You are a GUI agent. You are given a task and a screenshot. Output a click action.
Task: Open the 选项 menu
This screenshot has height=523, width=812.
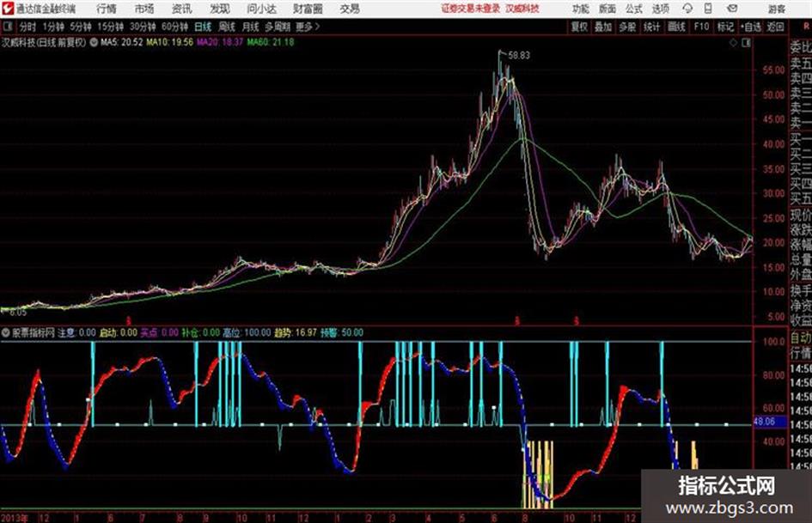point(660,9)
